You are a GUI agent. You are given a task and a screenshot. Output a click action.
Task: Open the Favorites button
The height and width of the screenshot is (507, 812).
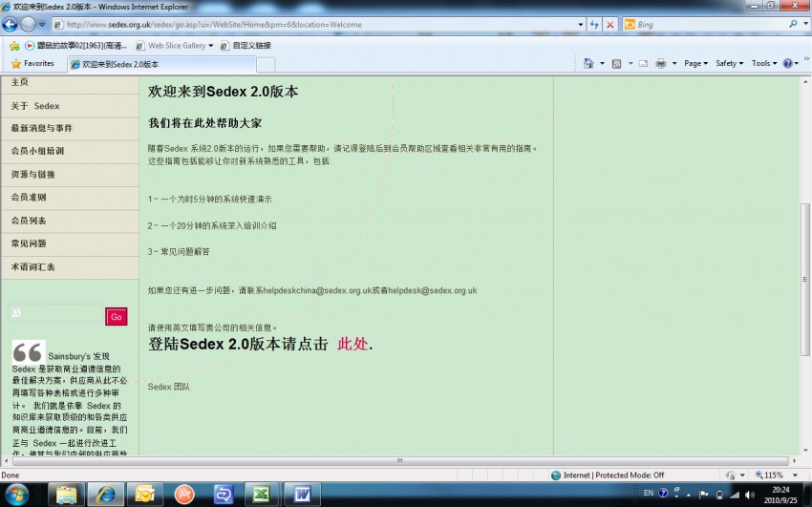coord(32,64)
